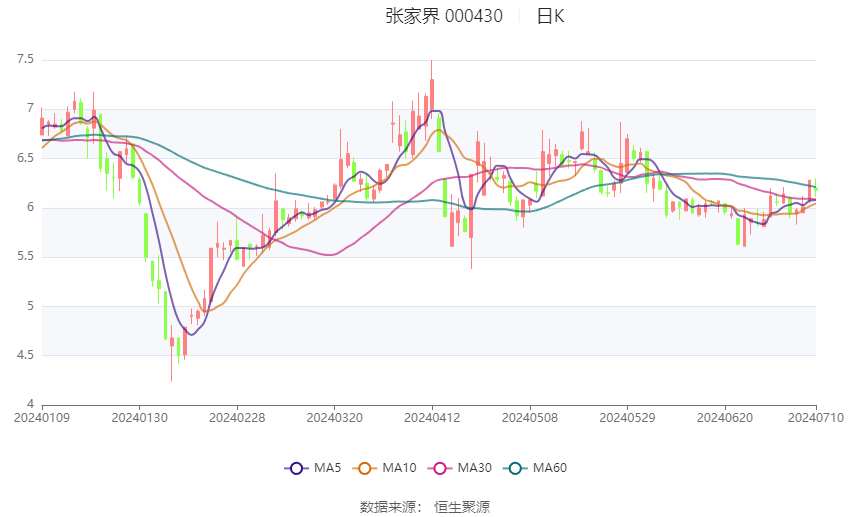Hide the MA30 line using its legend text
The height and width of the screenshot is (517, 850).
[475, 467]
